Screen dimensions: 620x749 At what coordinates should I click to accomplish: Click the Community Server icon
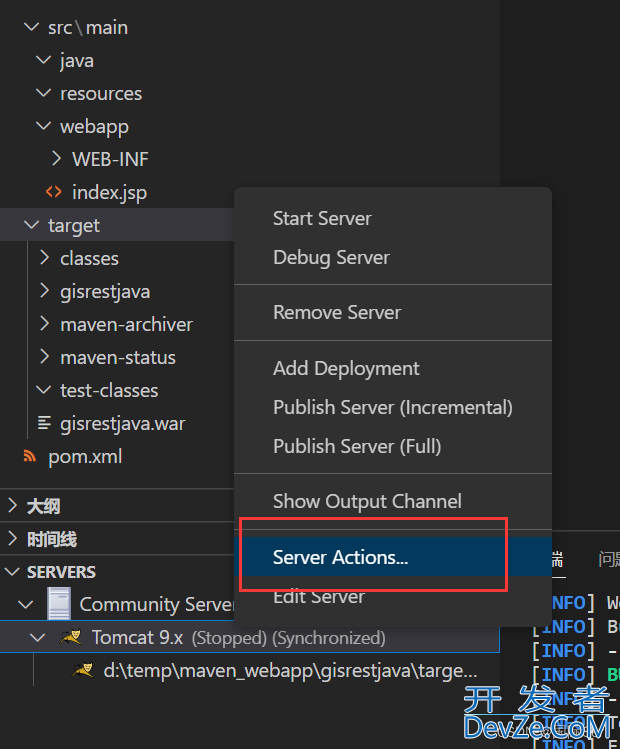59,604
